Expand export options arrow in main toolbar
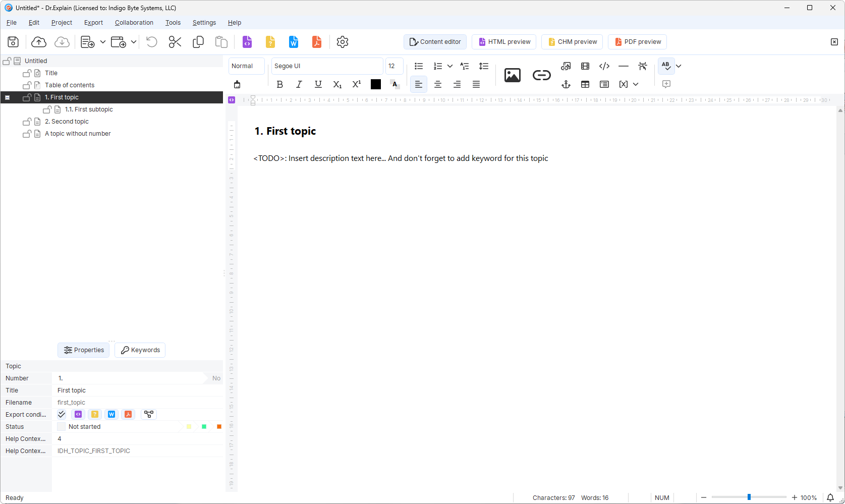Screen dimensions: 845x504 [134, 42]
